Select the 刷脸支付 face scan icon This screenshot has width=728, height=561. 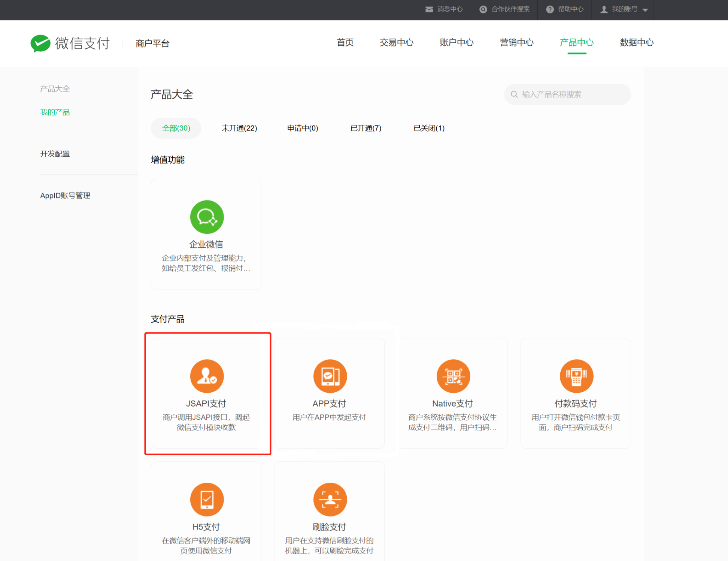330,500
